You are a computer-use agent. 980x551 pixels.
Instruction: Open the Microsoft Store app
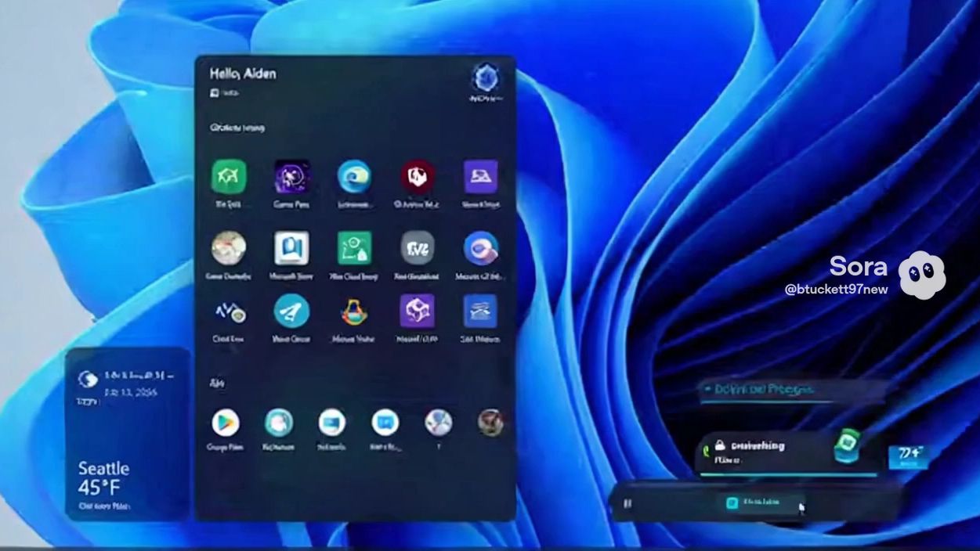click(291, 249)
